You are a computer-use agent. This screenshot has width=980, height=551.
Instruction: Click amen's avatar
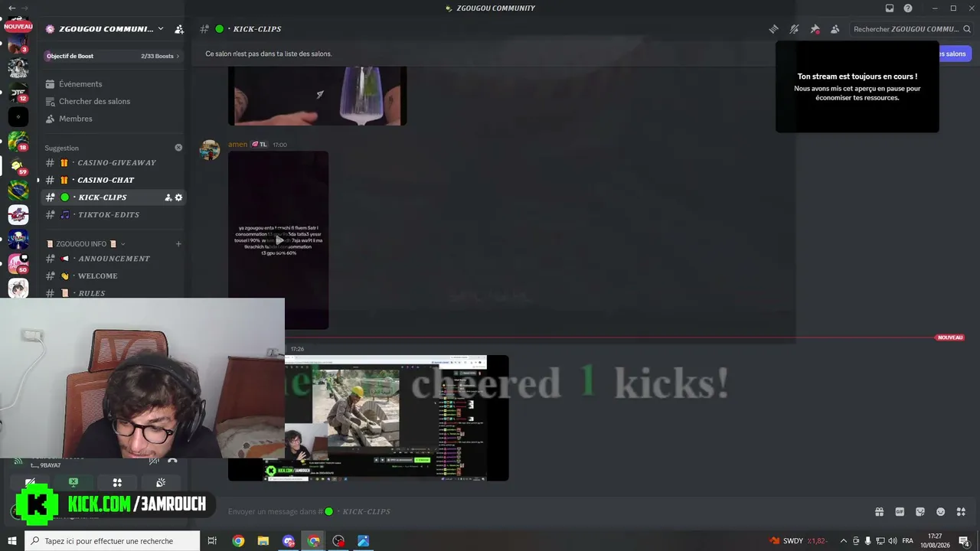click(210, 150)
